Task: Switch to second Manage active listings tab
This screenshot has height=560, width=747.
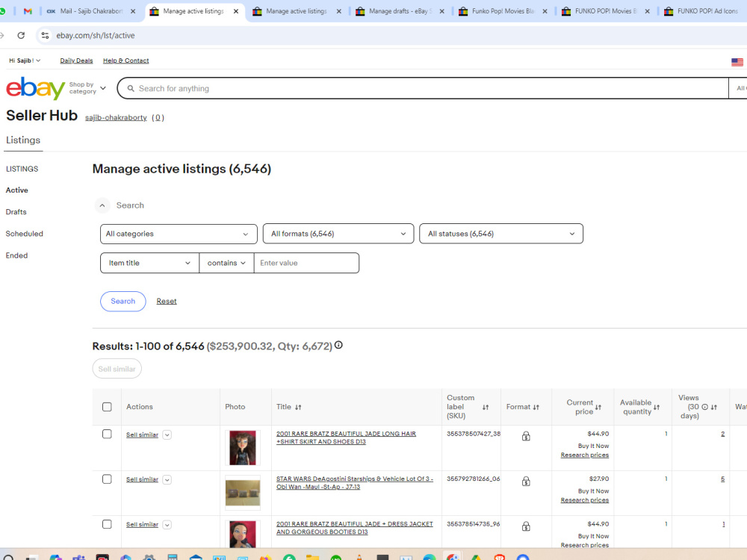Action: click(x=297, y=11)
